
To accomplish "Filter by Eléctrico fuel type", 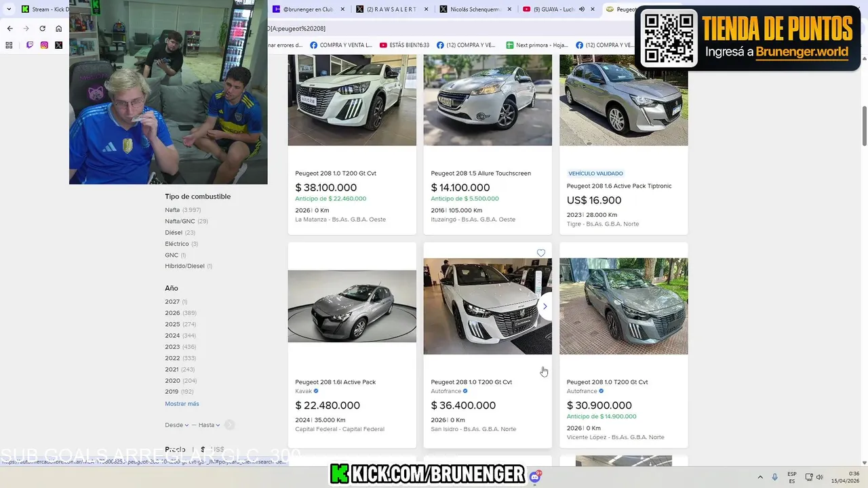I will pos(182,244).
